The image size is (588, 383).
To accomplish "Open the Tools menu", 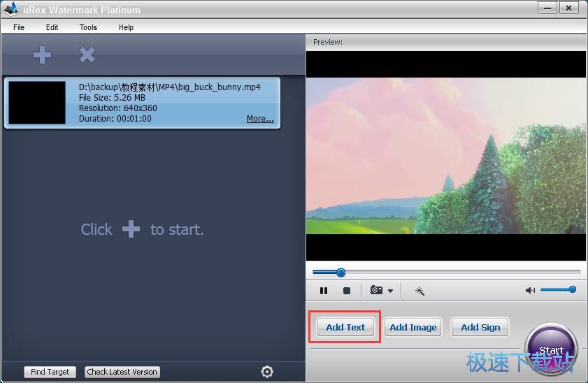I will [88, 27].
